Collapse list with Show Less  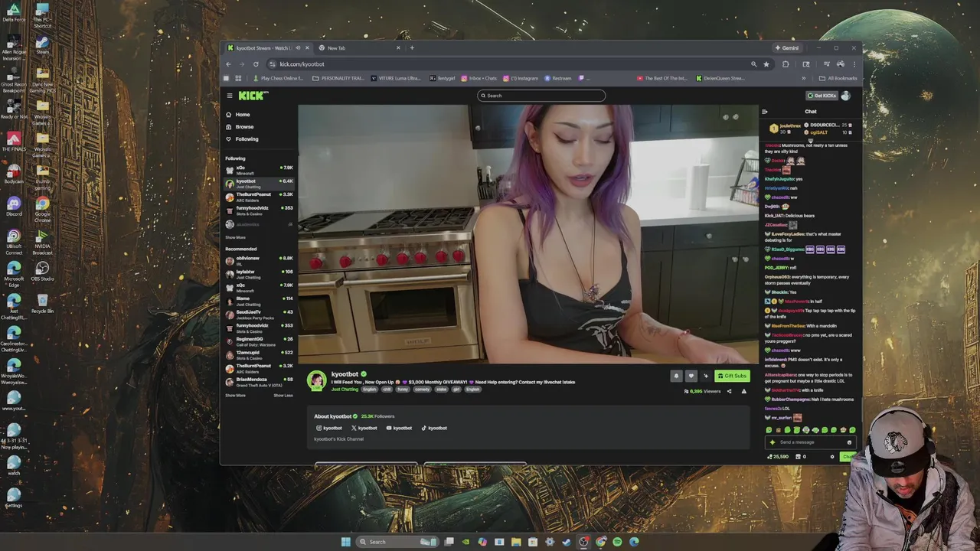tap(283, 395)
